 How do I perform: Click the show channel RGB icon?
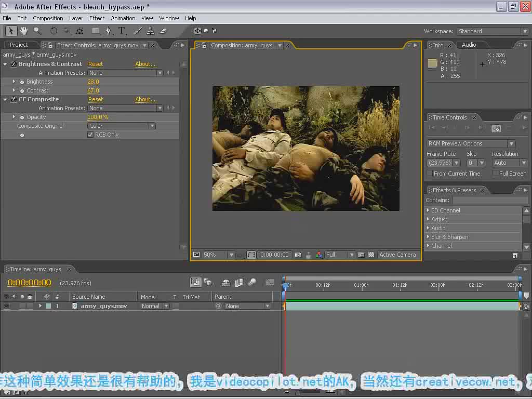319,255
